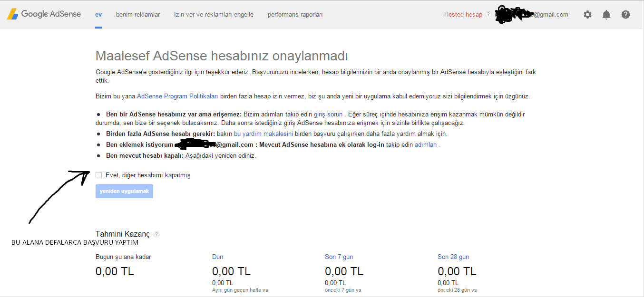The height and width of the screenshot is (297, 644).
Task: Click the help icon next to Tahmini Kazanç
Action: tap(156, 234)
